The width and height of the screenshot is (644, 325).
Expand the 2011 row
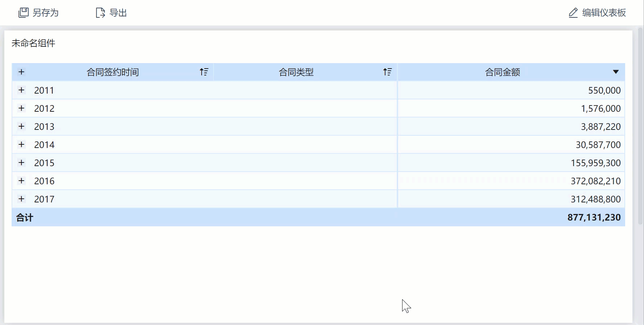tap(21, 90)
